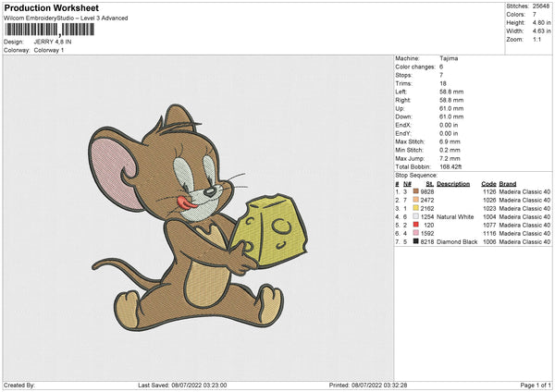Click the Max Stitch value 6.9 mm

[x=450, y=141]
